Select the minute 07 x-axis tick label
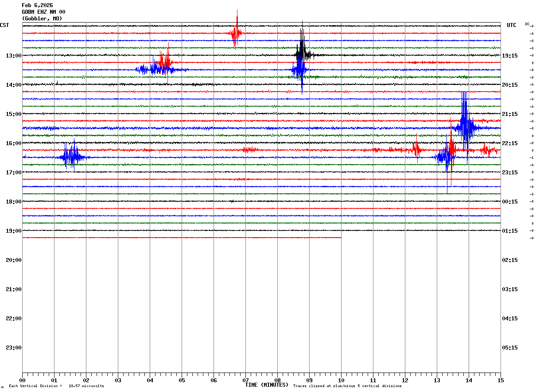This screenshot has width=536, height=392. [x=245, y=380]
